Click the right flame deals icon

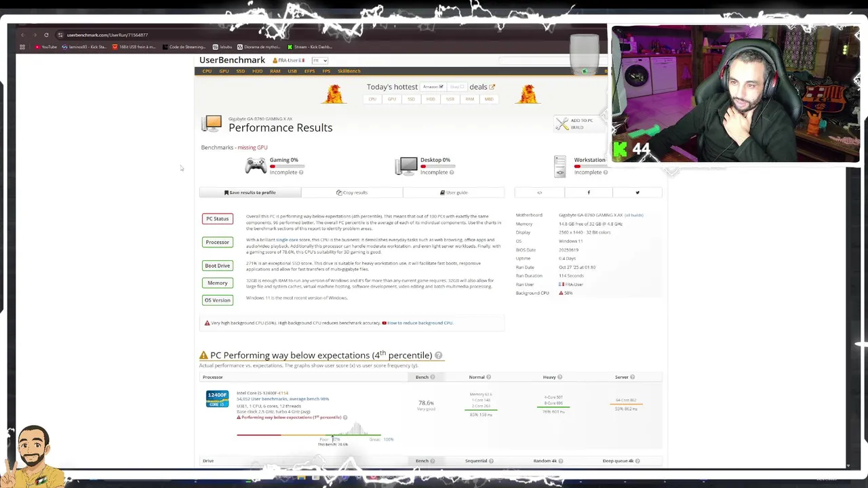click(528, 94)
